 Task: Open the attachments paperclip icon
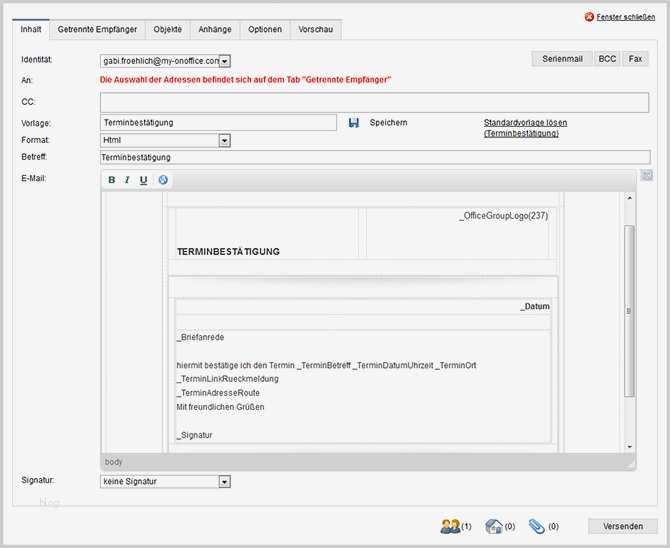click(x=537, y=526)
